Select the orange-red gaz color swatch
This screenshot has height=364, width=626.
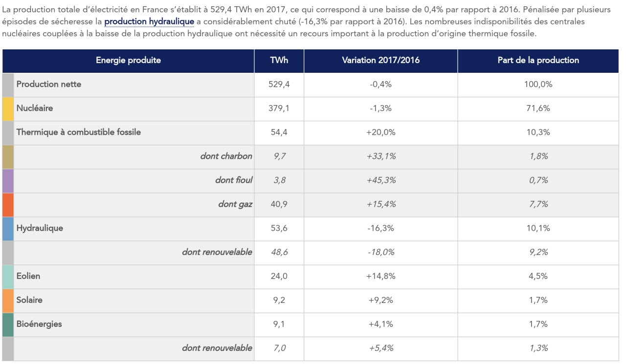8,204
